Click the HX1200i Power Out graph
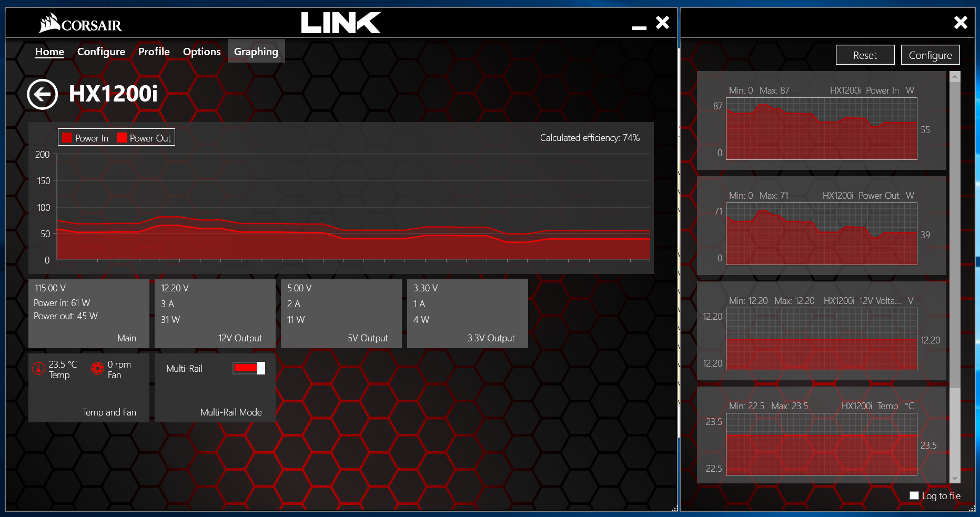 [821, 234]
